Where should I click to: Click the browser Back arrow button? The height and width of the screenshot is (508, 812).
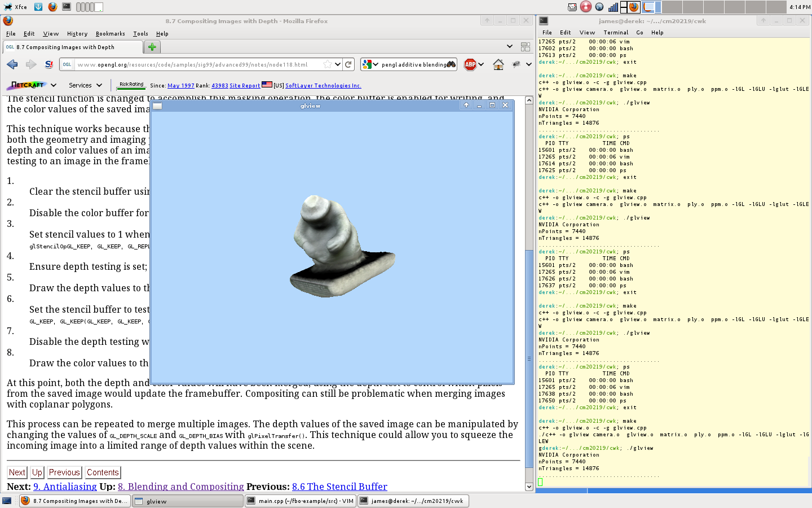(12, 64)
